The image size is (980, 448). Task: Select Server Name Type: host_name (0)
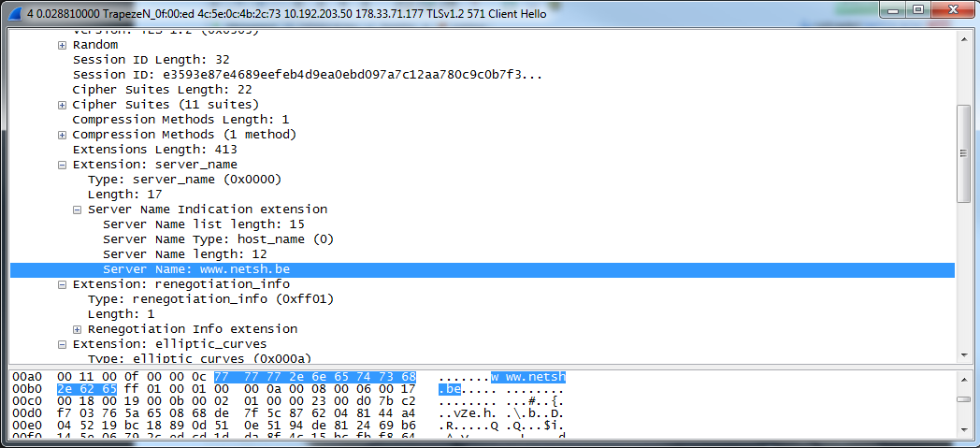coord(219,239)
